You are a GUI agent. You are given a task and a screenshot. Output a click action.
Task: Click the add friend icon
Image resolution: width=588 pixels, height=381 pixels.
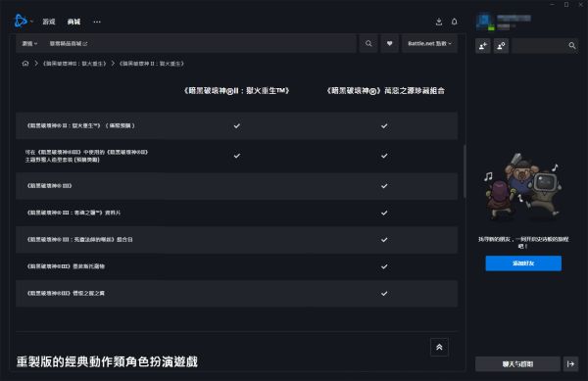pyautogui.click(x=483, y=46)
